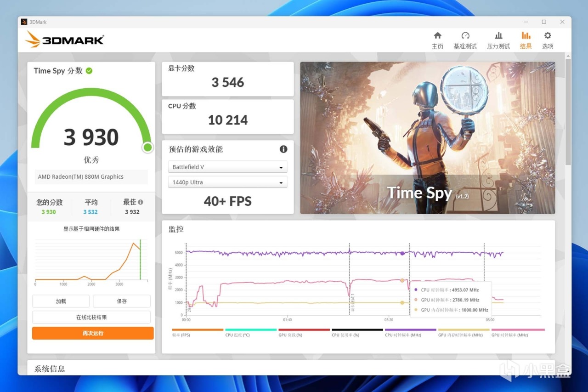Click the 监控 monitoring heading

click(176, 229)
